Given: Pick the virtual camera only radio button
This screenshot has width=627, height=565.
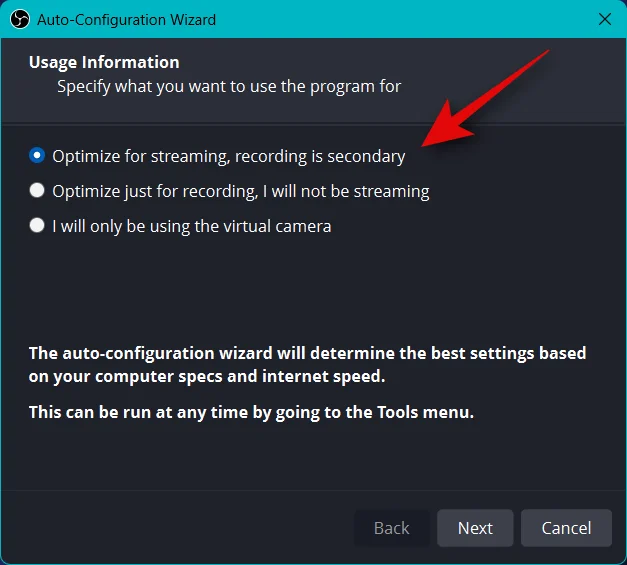Looking at the screenshot, I should pyautogui.click(x=37, y=225).
